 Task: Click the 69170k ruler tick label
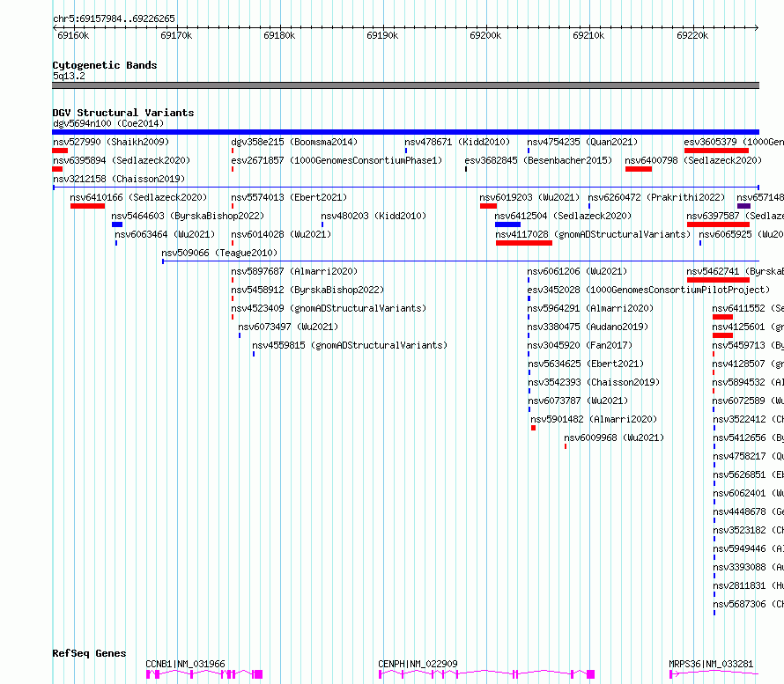pyautogui.click(x=176, y=35)
